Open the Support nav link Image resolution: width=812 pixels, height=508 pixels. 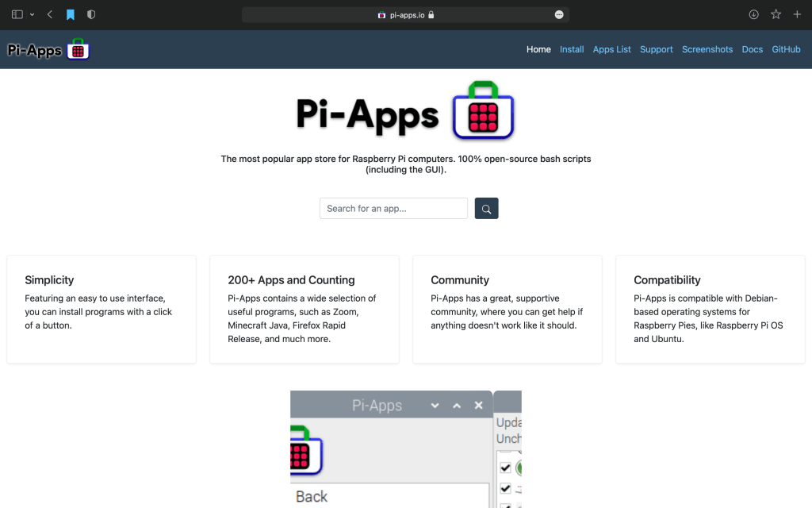tap(656, 49)
